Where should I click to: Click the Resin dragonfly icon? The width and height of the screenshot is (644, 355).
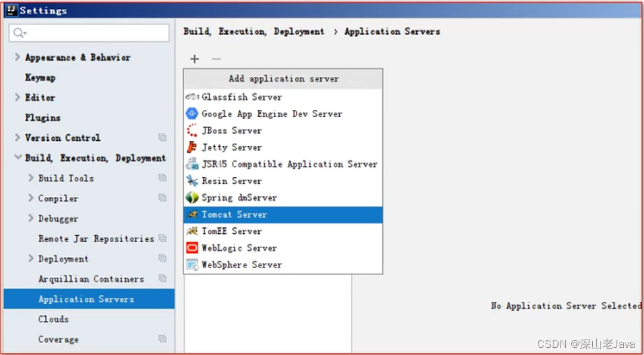[192, 181]
